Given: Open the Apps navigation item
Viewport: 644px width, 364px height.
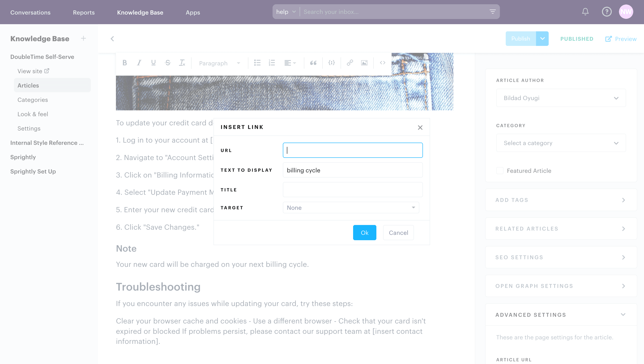Looking at the screenshot, I should click(193, 12).
